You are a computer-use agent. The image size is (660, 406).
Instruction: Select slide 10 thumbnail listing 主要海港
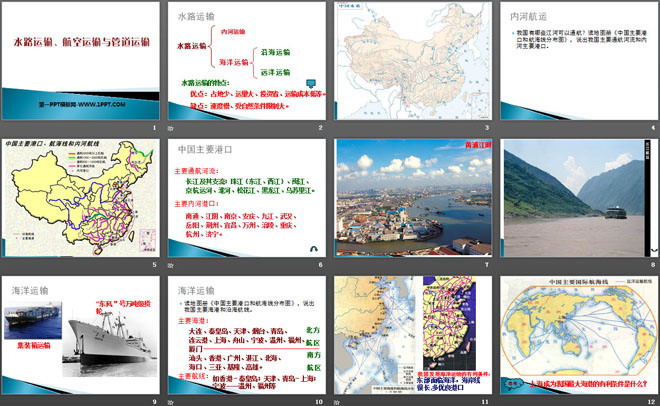[x=247, y=335]
